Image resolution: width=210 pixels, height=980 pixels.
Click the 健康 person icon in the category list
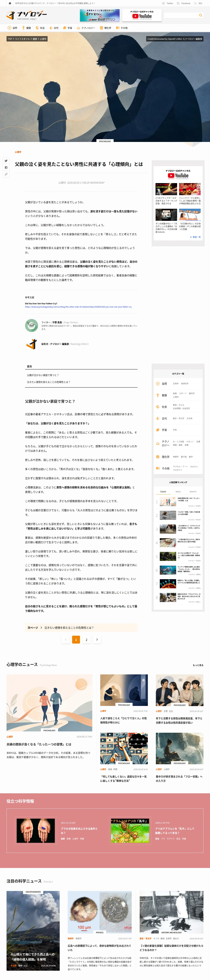tap(158, 395)
